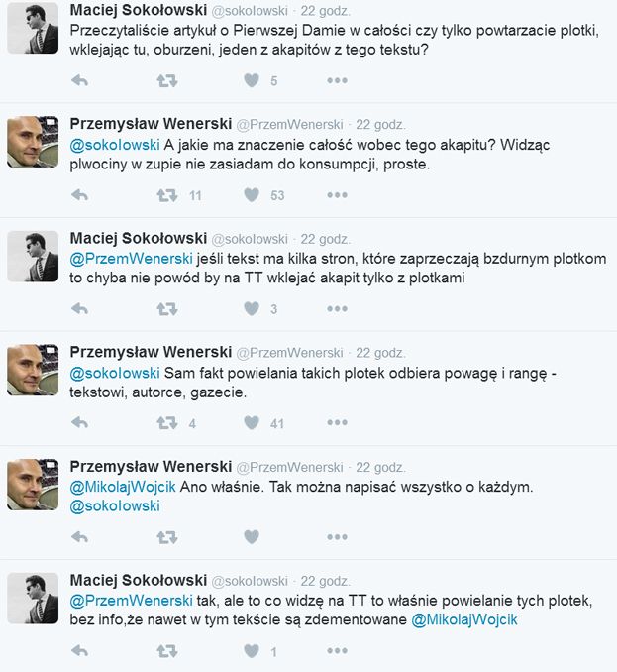Viewport: 617px width, 672px height.
Task: Like the 'Ano właśnie' tweet with no likes
Action: 252,536
